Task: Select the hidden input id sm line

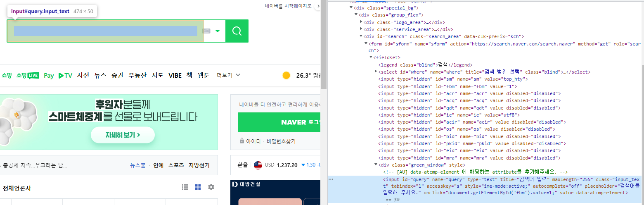Action: (453, 79)
